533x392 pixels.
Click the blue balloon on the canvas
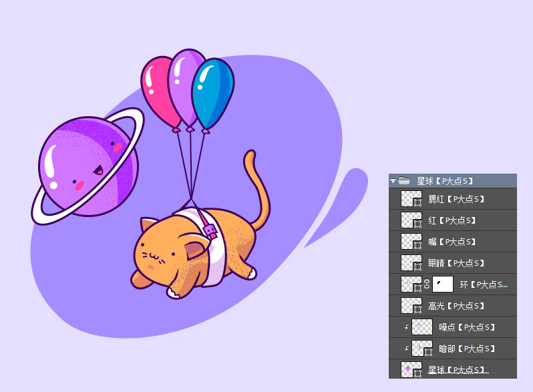212,90
